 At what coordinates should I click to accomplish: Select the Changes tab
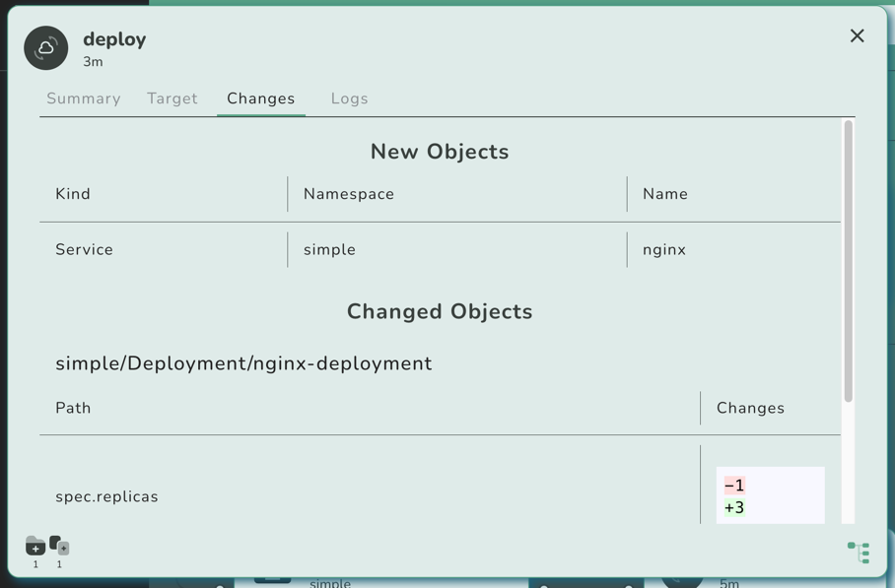260,98
